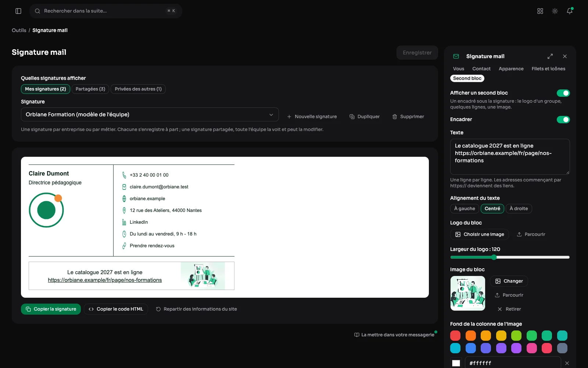Viewport: 588px width, 368px height.
Task: Click the envelope icon beside Signature mail title
Action: point(456,56)
